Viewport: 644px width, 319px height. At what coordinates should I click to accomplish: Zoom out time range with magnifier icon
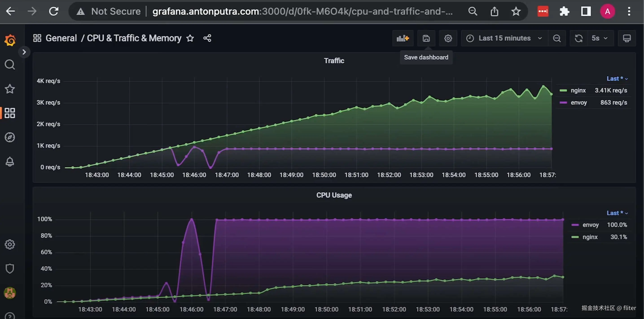click(x=556, y=38)
